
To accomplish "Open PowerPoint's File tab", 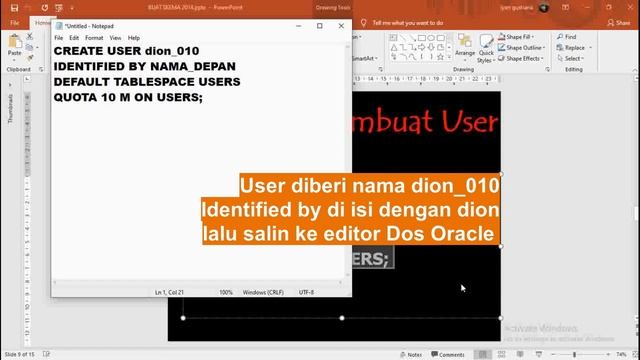I will click(15, 23).
